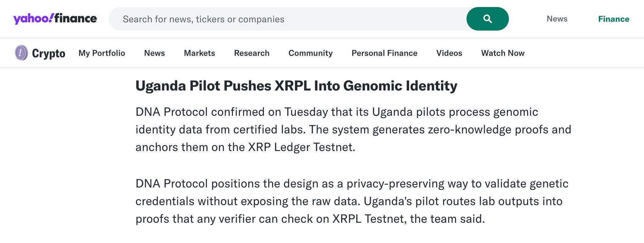
Task: Click the words 'zero-knowledge proofs' in the article
Action: tap(469, 130)
